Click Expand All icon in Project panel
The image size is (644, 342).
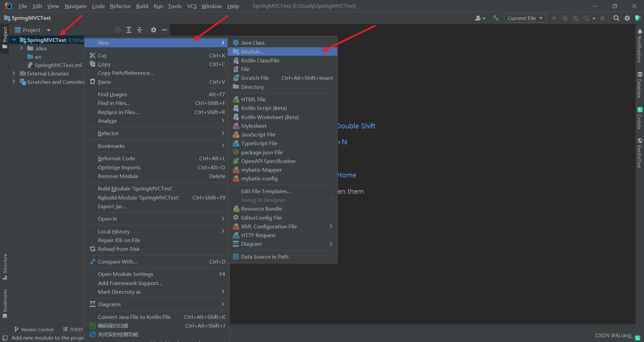(129, 30)
